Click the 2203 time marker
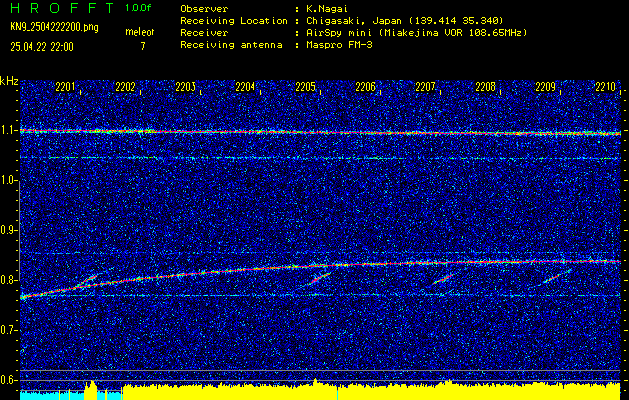The width and height of the screenshot is (629, 400). coord(185,87)
